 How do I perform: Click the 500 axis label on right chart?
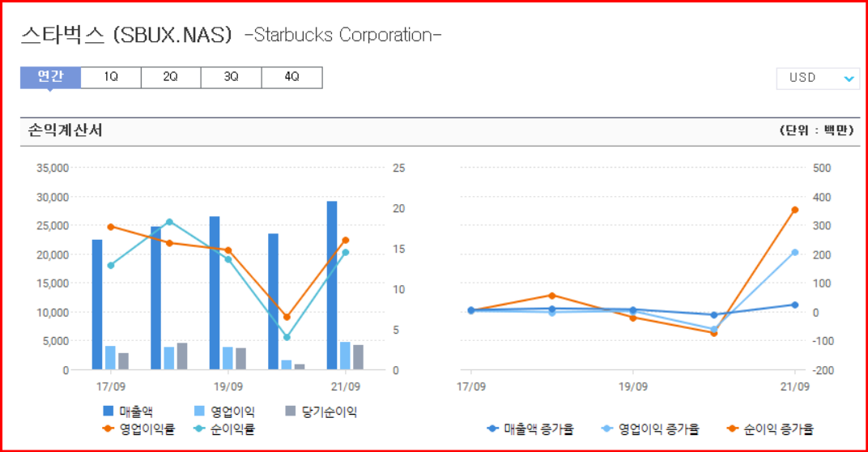point(822,168)
